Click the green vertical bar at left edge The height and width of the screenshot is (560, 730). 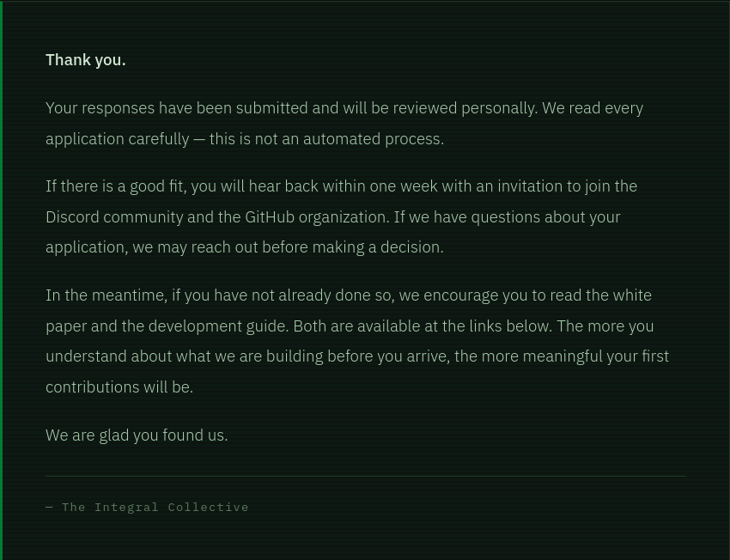click(2, 280)
